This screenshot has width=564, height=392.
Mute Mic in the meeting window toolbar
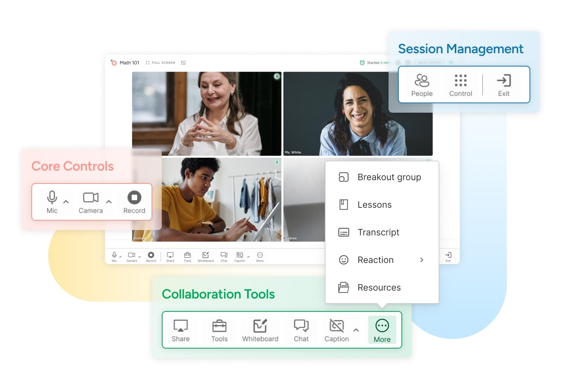point(114,257)
